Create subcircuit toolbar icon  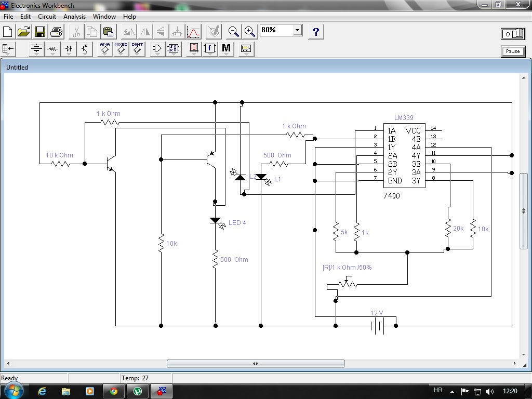tap(177, 32)
